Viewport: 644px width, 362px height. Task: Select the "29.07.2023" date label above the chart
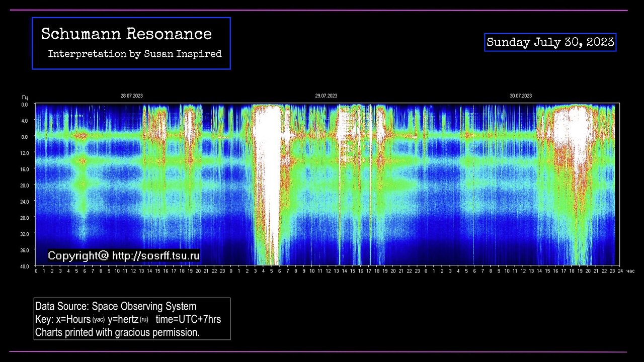tap(326, 96)
